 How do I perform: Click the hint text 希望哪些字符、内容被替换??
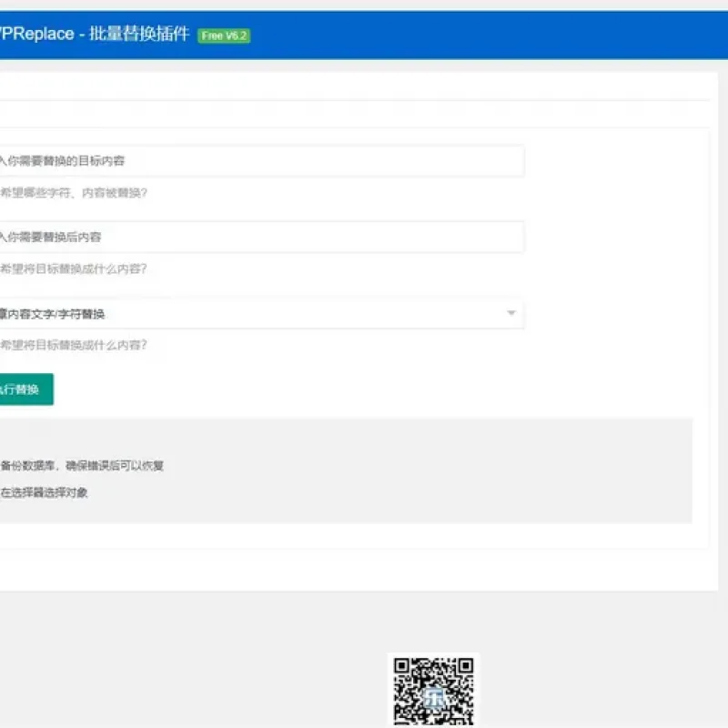tap(74, 193)
